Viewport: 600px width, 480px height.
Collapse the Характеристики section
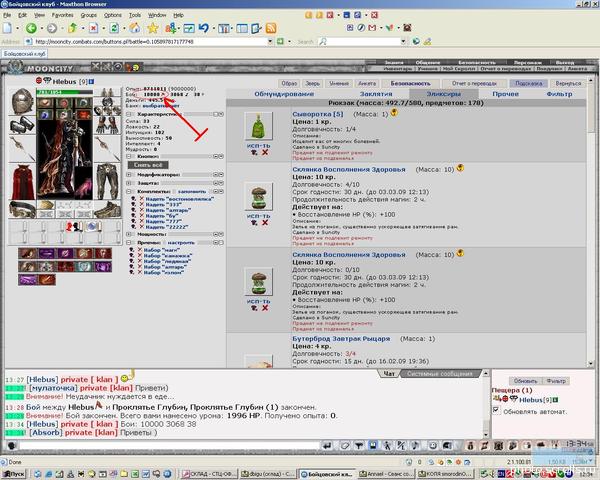tap(129, 114)
